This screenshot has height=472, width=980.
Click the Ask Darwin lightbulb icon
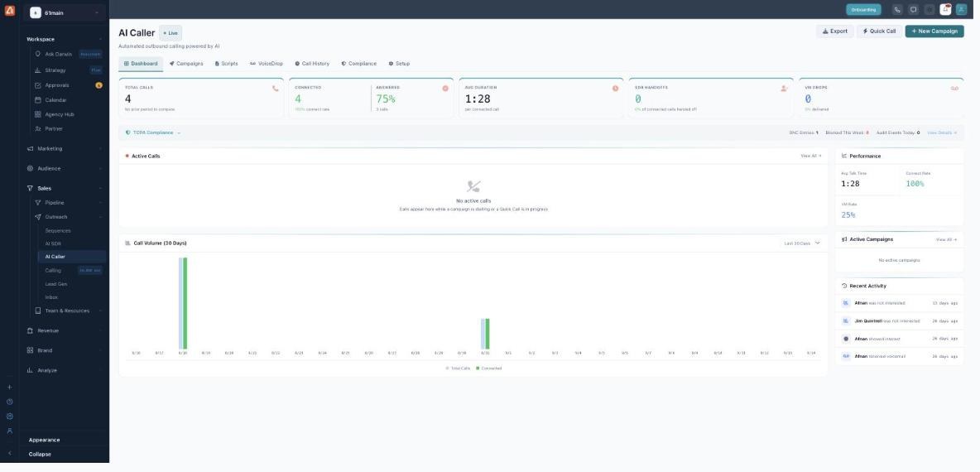38,55
